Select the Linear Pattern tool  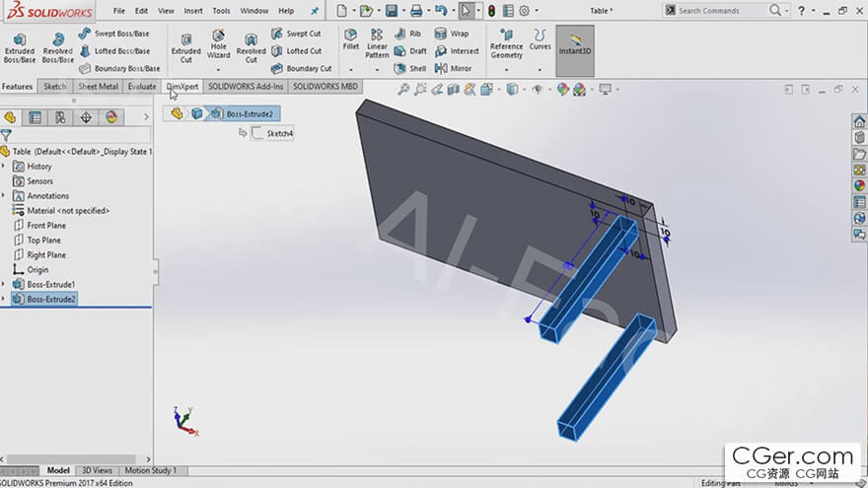(377, 43)
